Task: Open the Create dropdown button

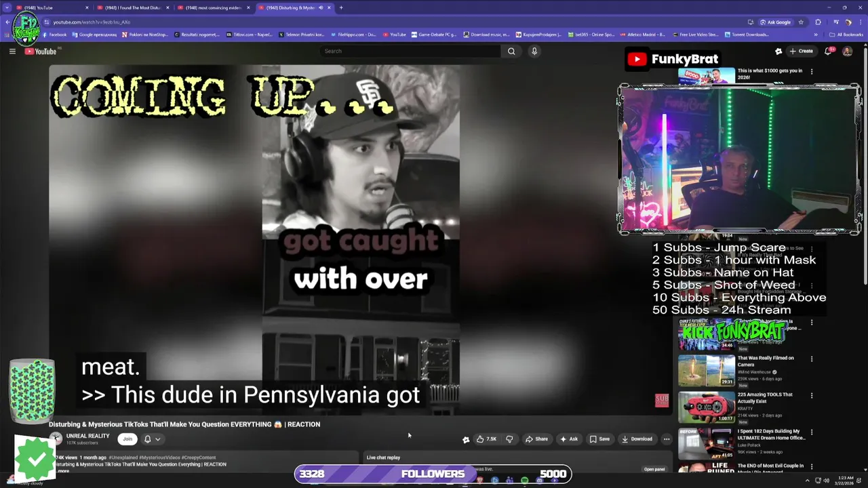Action: point(801,51)
